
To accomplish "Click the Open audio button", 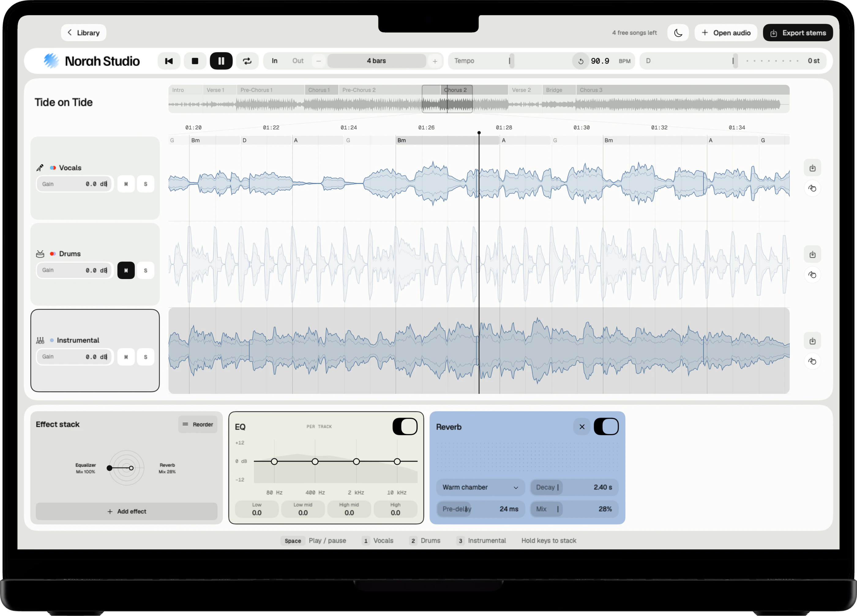I will point(725,33).
